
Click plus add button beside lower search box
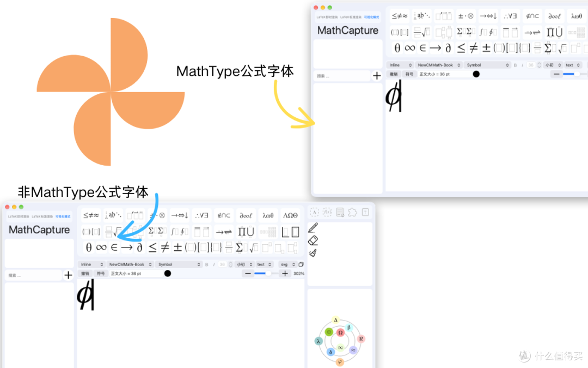tap(68, 275)
